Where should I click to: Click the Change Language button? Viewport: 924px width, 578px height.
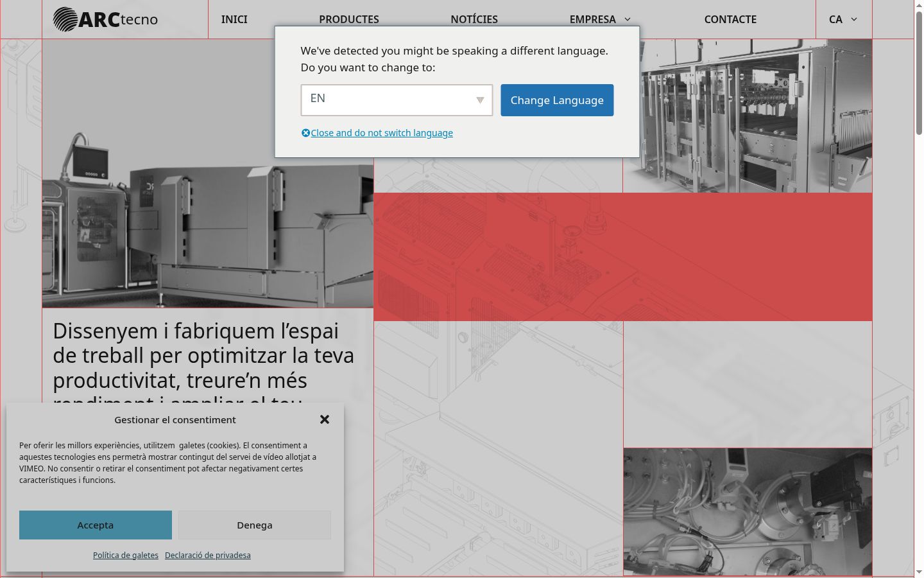[x=557, y=100]
